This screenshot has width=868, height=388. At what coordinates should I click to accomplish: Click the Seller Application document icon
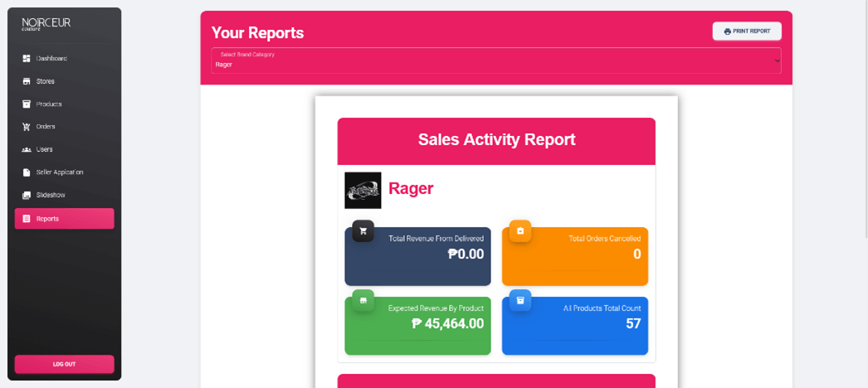coord(27,172)
